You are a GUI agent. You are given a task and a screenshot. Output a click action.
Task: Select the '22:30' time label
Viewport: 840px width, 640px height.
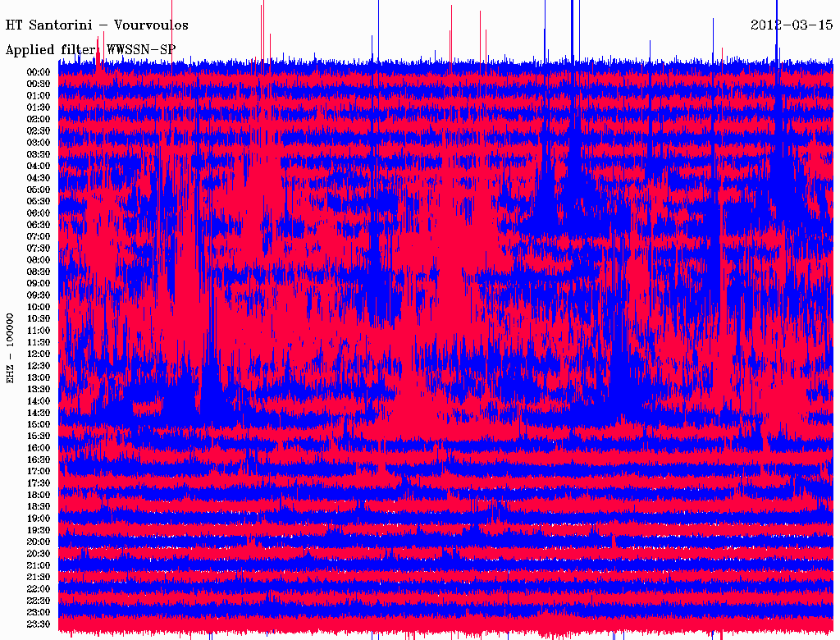point(39,601)
